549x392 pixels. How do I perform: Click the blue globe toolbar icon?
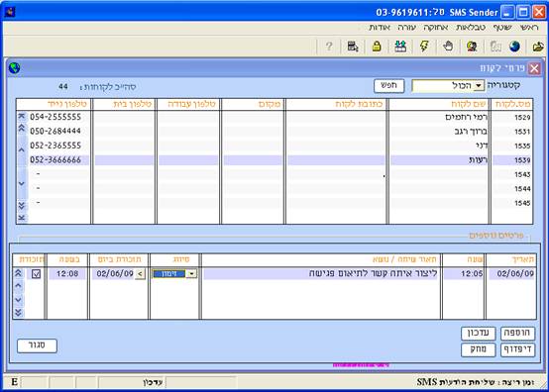(514, 47)
